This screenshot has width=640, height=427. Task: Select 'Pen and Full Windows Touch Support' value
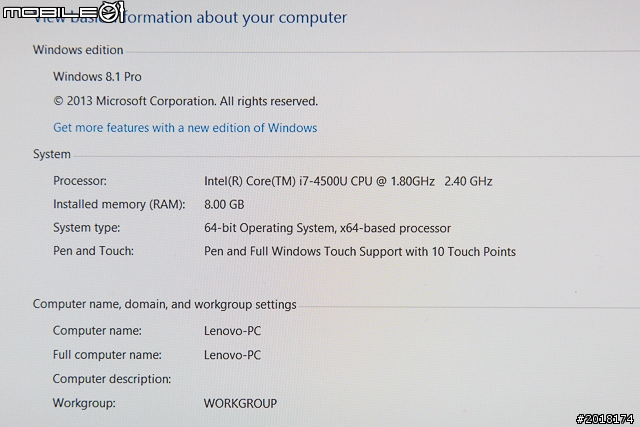click(x=303, y=251)
